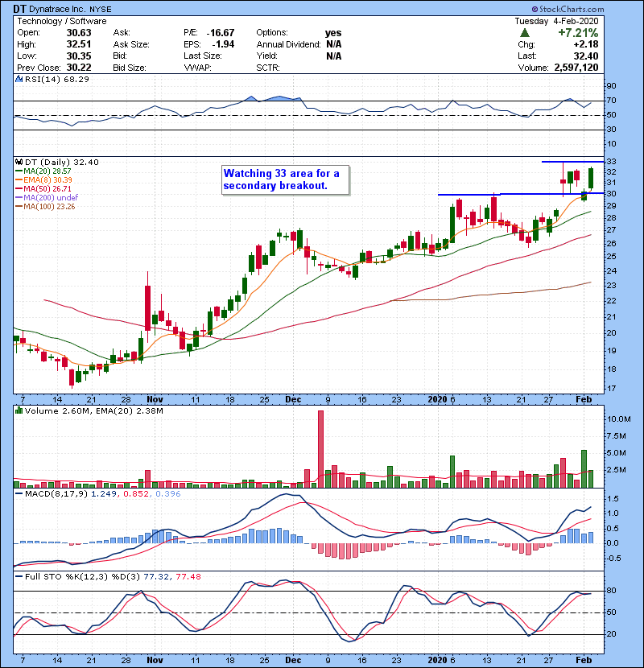The image size is (644, 668).
Task: Click the 'Watching 33 area' annotation box
Action: (285, 179)
